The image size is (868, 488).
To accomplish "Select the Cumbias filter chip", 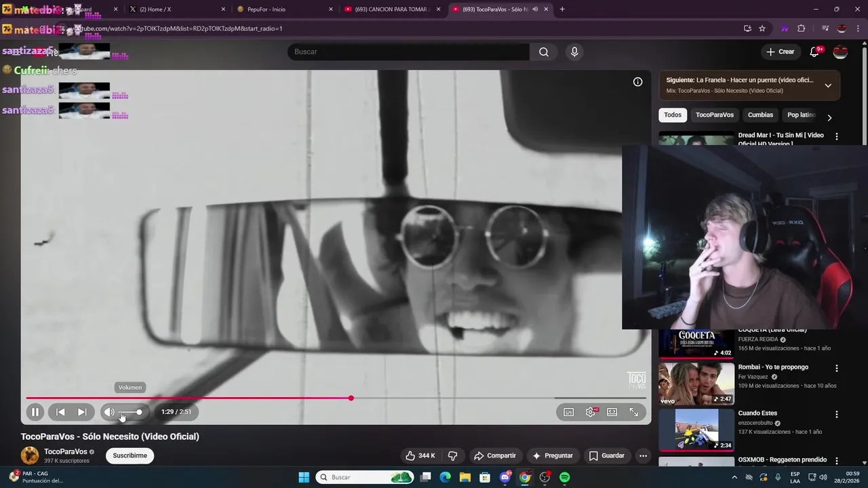I will click(760, 115).
